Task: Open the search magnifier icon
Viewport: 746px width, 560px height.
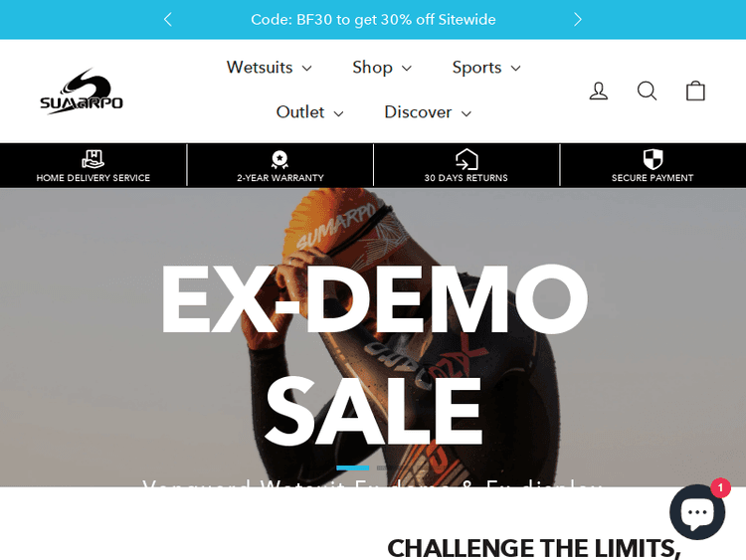Action: click(648, 91)
